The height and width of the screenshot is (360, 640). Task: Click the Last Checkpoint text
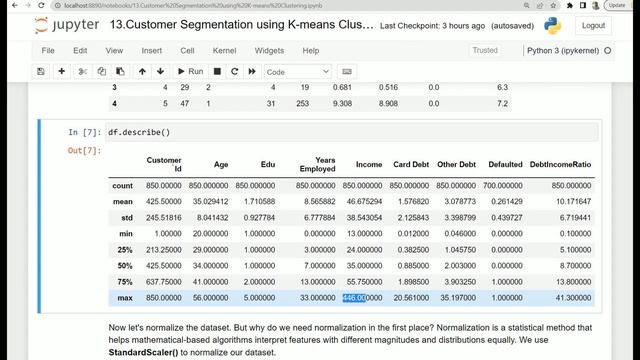(x=432, y=26)
